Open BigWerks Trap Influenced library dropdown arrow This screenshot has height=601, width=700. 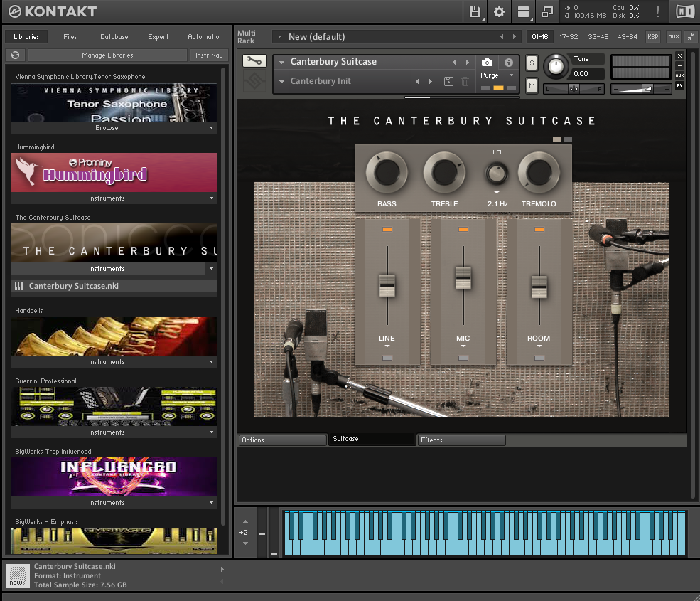[211, 503]
